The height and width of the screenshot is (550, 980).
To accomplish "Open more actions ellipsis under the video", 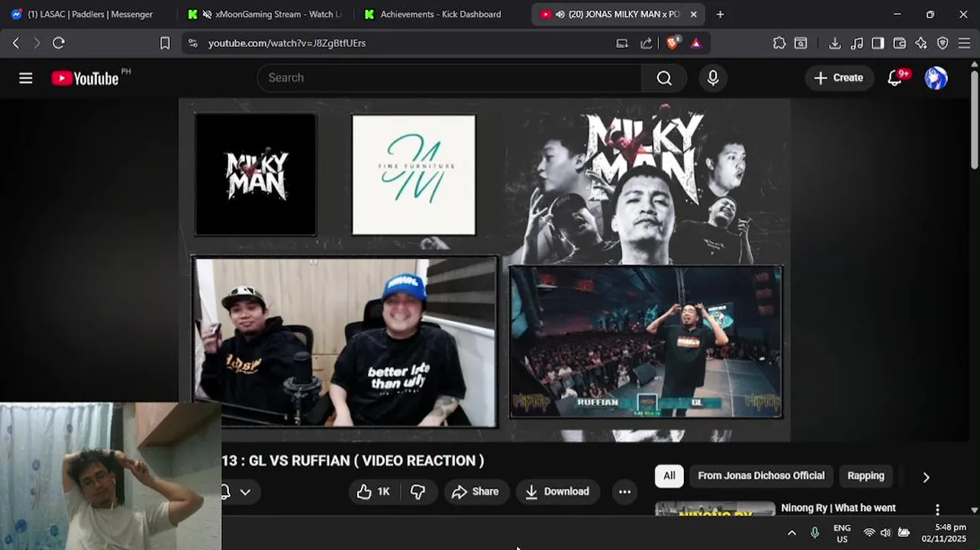I will tap(624, 491).
